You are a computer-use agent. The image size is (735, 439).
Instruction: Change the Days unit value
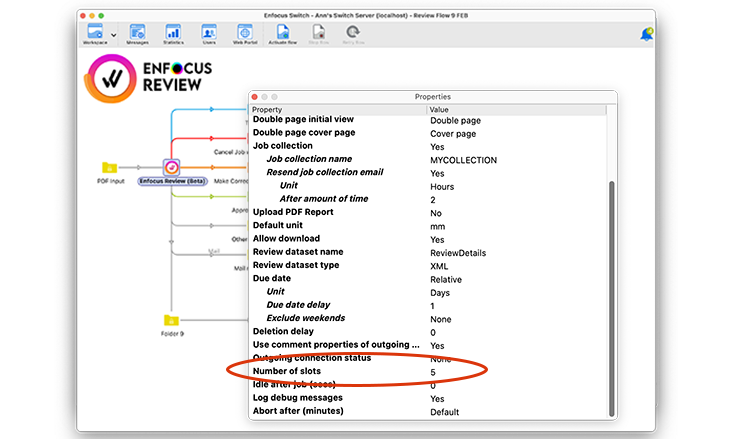pos(440,293)
